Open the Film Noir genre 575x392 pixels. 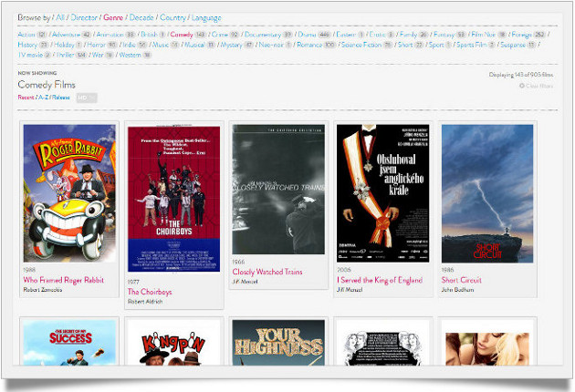pyautogui.click(x=484, y=35)
